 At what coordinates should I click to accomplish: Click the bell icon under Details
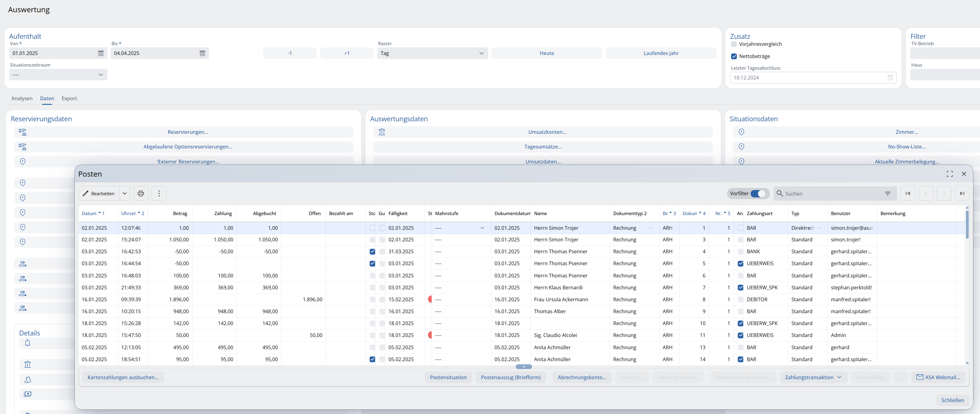[x=27, y=343]
